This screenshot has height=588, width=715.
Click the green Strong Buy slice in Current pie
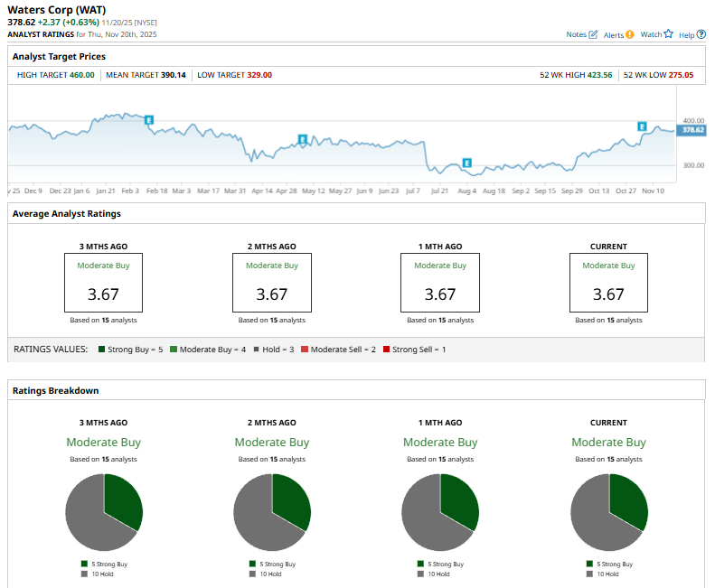(x=631, y=499)
